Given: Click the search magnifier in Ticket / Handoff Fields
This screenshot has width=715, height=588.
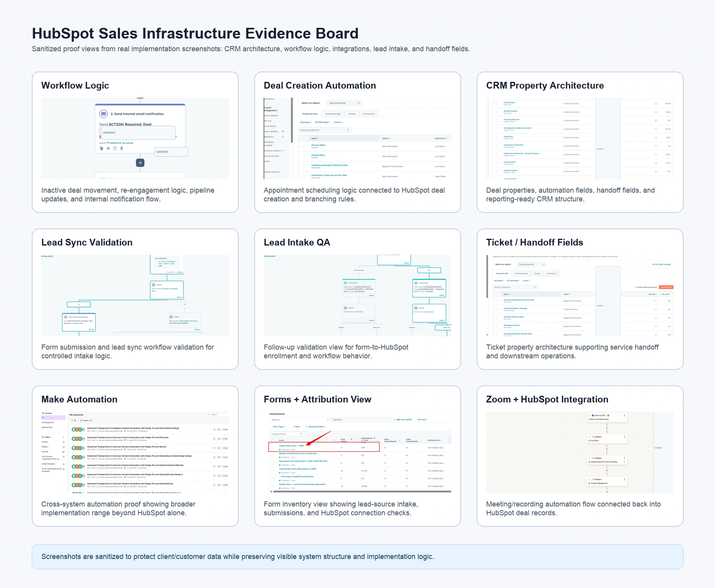Looking at the screenshot, I should click(x=535, y=287).
